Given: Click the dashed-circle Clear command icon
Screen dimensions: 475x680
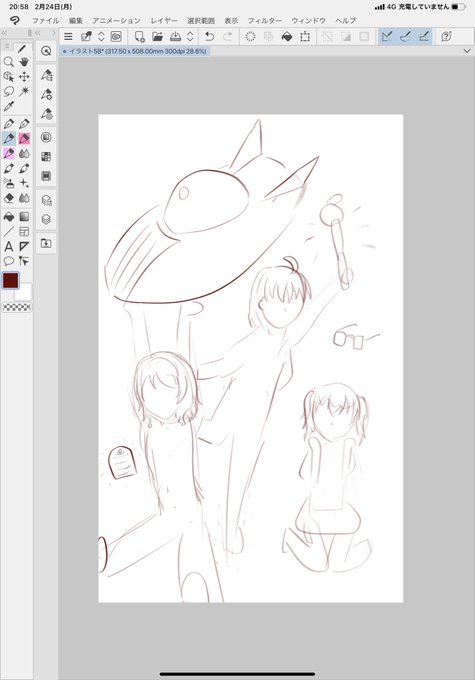Looking at the screenshot, I should (x=250, y=36).
